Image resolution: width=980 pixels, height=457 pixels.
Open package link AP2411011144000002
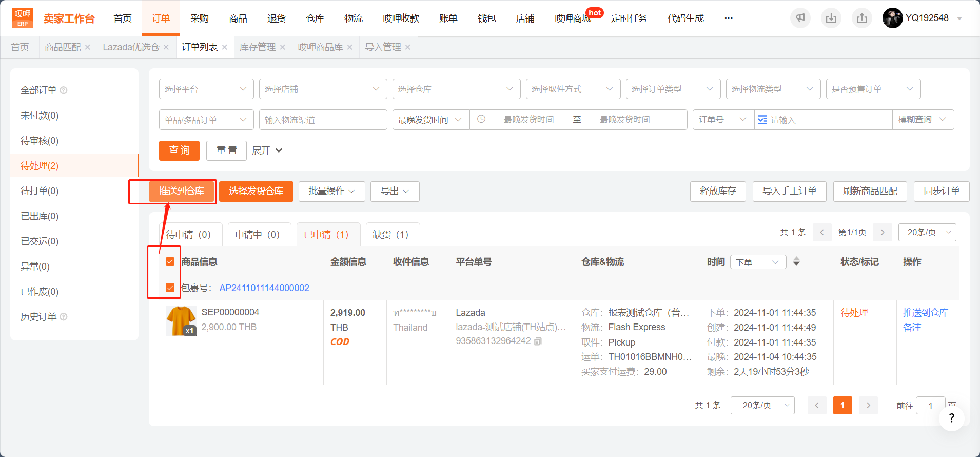click(x=264, y=288)
